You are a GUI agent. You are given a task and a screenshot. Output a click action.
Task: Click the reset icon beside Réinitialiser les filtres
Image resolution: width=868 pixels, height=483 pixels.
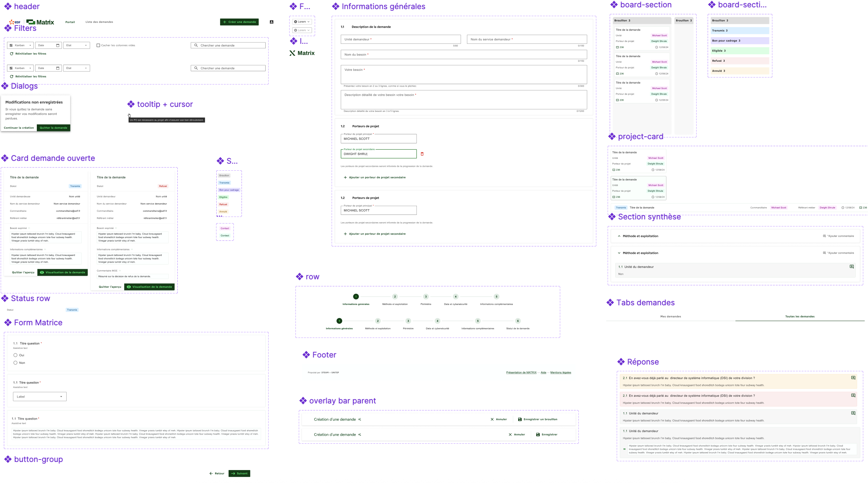(x=12, y=54)
